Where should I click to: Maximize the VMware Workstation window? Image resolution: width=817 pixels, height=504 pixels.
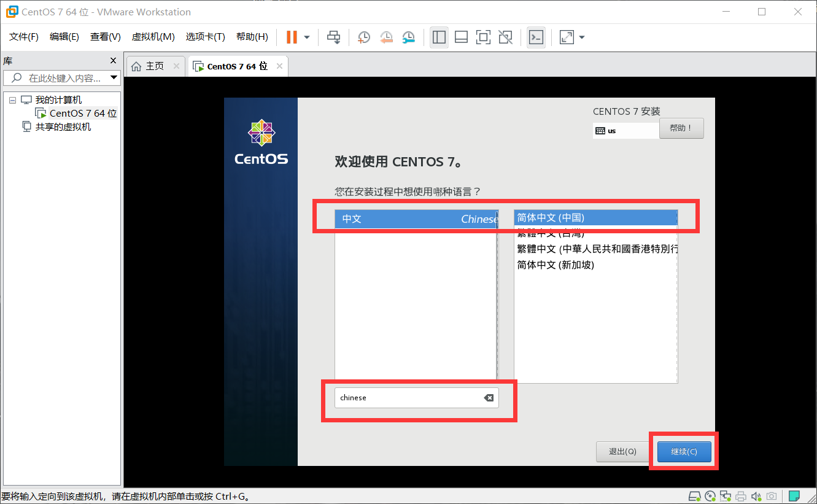(x=762, y=12)
